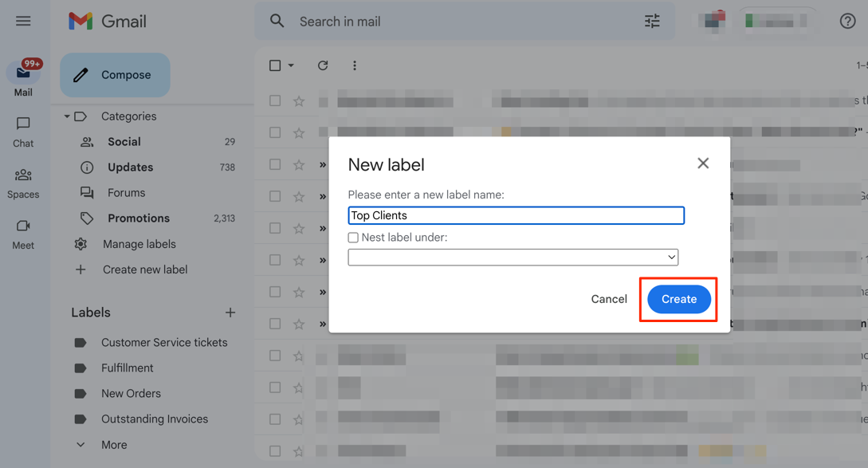The height and width of the screenshot is (468, 868).
Task: Enable the Nest label under checkbox
Action: pyautogui.click(x=352, y=238)
